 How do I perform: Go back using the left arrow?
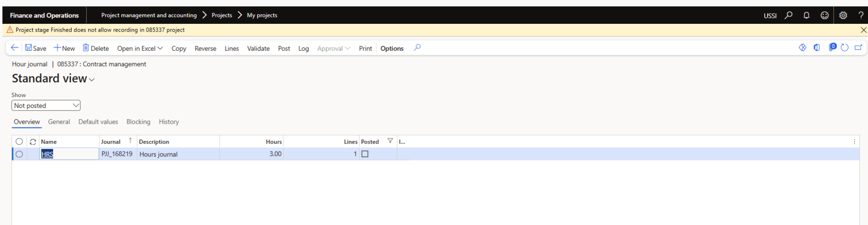15,48
